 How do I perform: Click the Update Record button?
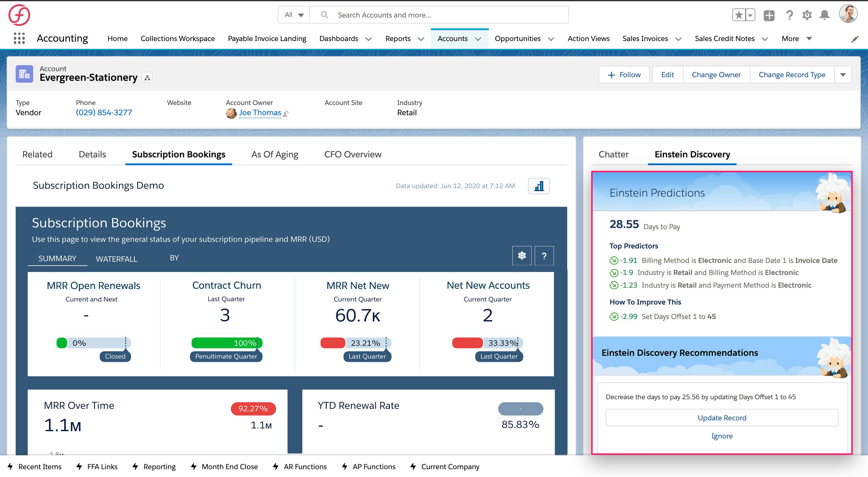point(722,417)
